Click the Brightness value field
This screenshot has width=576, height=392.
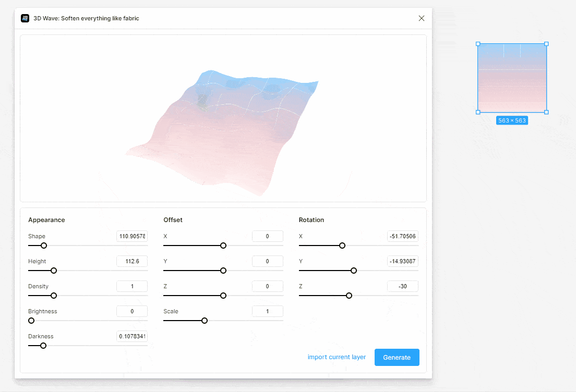point(132,311)
